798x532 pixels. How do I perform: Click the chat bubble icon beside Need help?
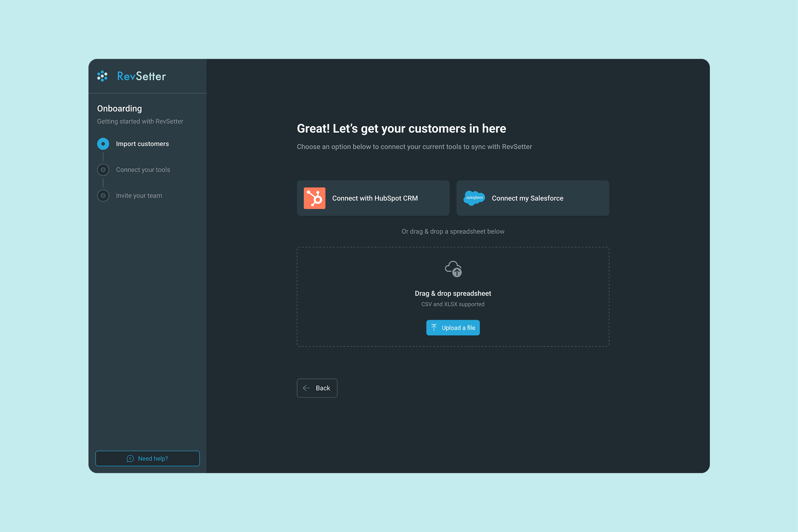[130, 458]
